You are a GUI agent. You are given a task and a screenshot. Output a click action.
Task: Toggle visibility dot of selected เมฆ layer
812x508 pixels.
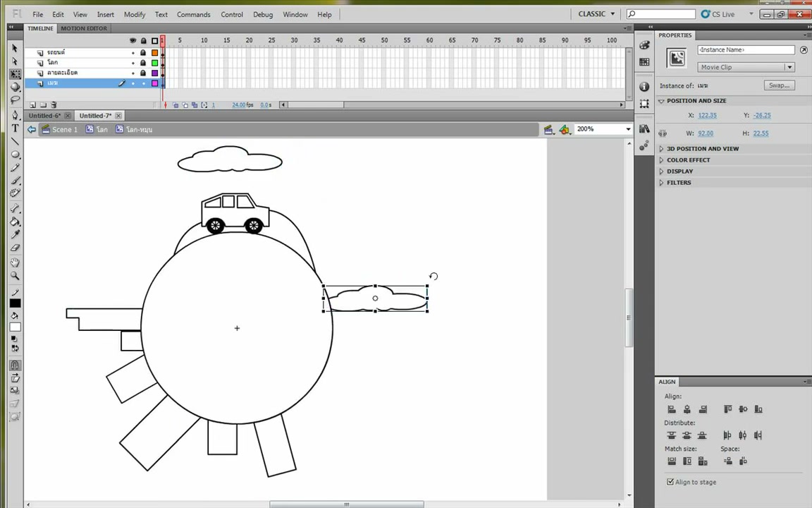[133, 83]
